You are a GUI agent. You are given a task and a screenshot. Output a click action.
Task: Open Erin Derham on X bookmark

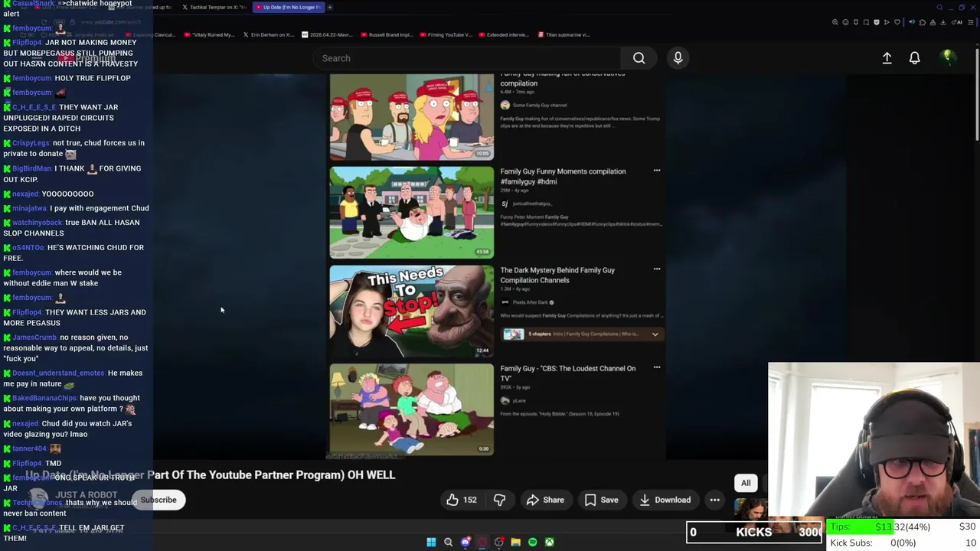pos(268,34)
